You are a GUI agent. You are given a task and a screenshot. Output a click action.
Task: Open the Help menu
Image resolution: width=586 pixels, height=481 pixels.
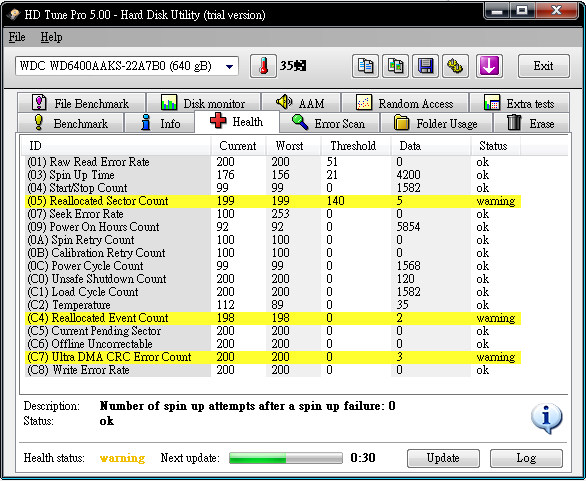pyautogui.click(x=51, y=37)
